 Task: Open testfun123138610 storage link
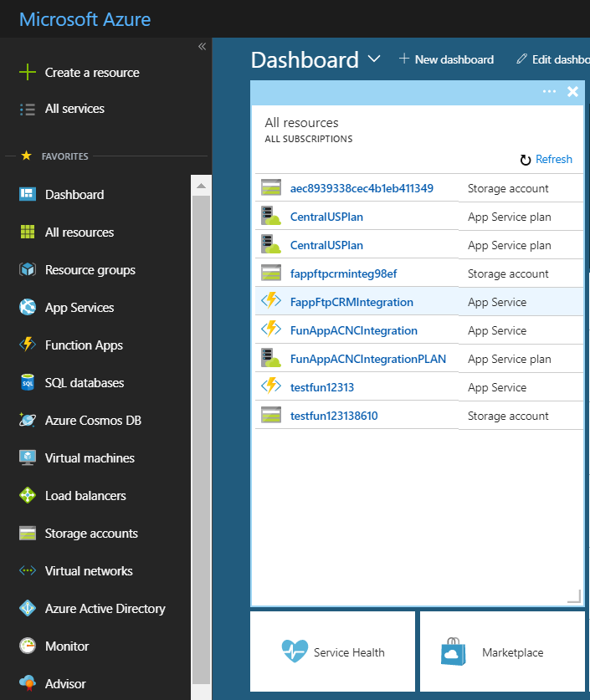coord(334,416)
